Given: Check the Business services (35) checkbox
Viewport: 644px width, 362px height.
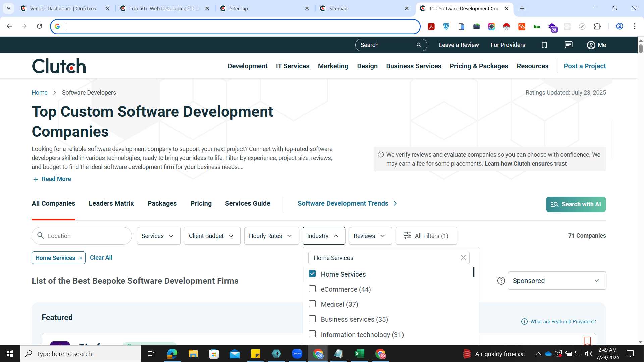Looking at the screenshot, I should pyautogui.click(x=312, y=319).
